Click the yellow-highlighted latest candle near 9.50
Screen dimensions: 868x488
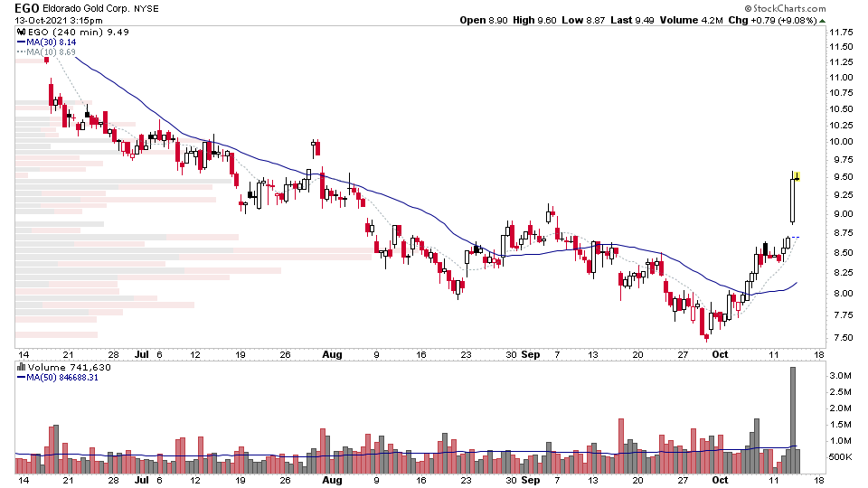coord(797,177)
